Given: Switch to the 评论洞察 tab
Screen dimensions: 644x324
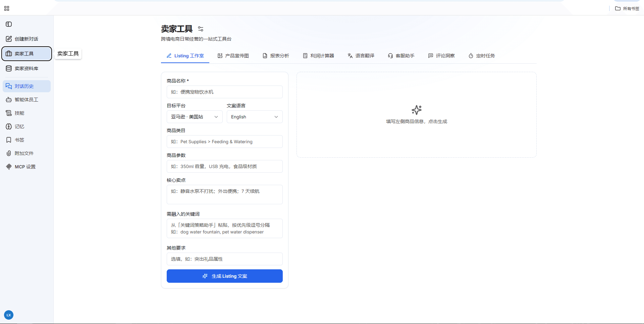Looking at the screenshot, I should 441,56.
